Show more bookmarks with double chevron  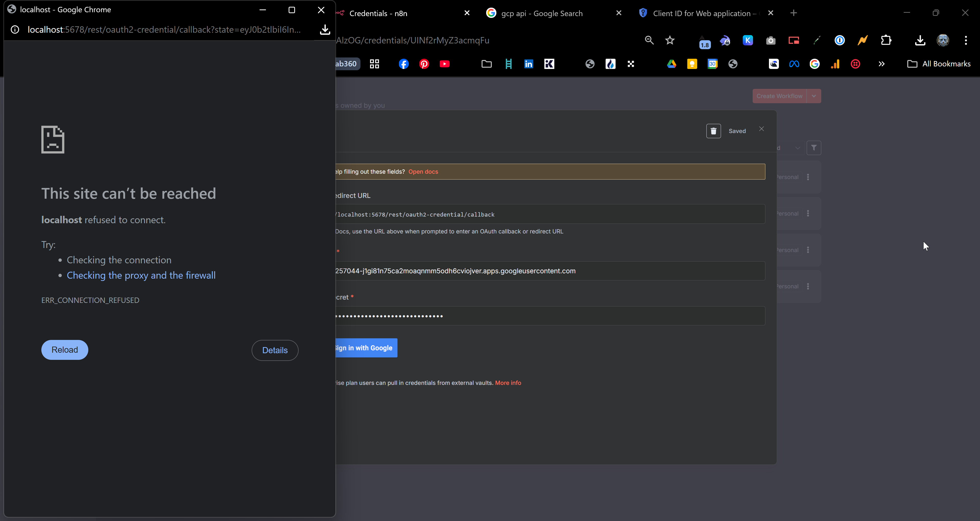pos(881,64)
